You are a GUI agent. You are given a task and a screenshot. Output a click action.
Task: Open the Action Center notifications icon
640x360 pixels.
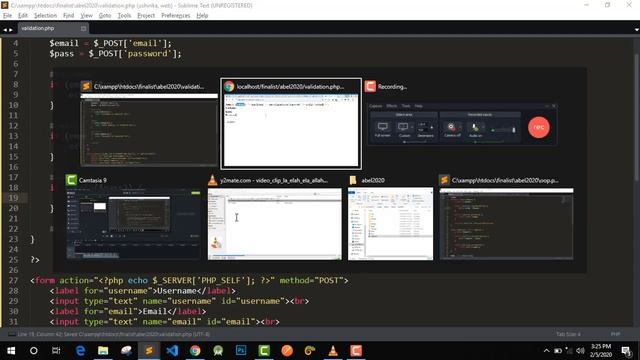(626, 351)
